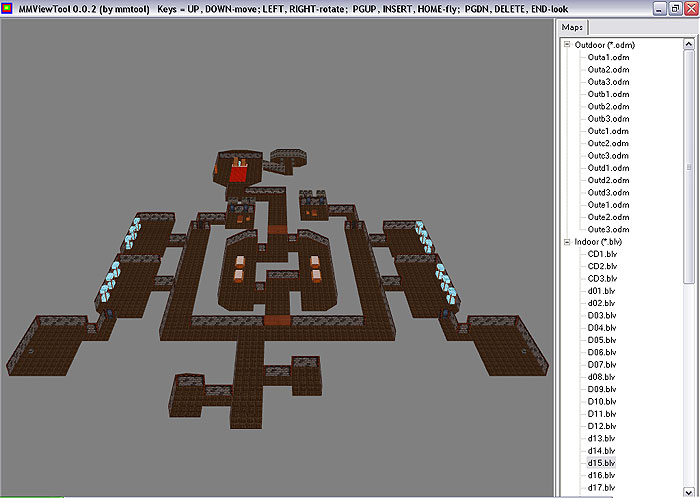View the D11.blv map
The width and height of the screenshot is (700, 498).
tap(602, 414)
